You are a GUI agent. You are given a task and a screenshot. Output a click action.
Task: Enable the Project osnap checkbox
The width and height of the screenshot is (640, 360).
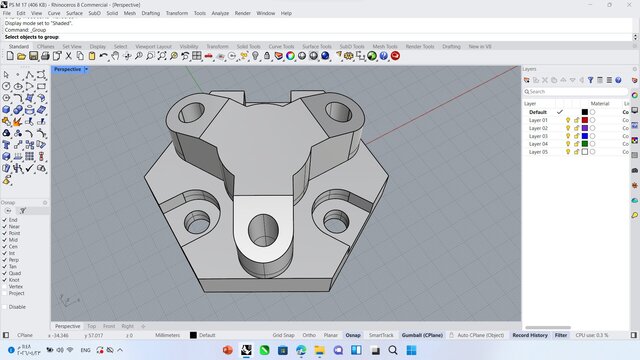(x=4, y=293)
